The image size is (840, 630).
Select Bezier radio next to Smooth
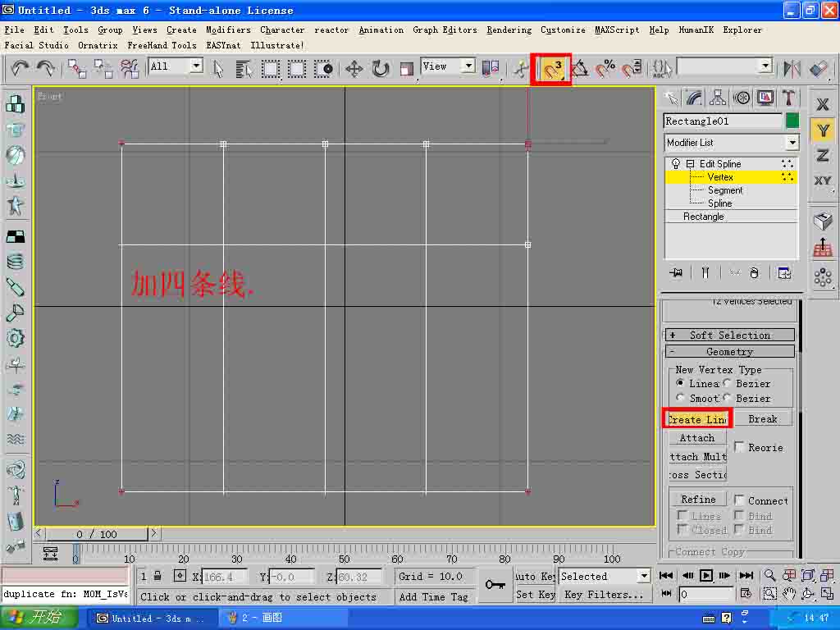click(x=727, y=398)
